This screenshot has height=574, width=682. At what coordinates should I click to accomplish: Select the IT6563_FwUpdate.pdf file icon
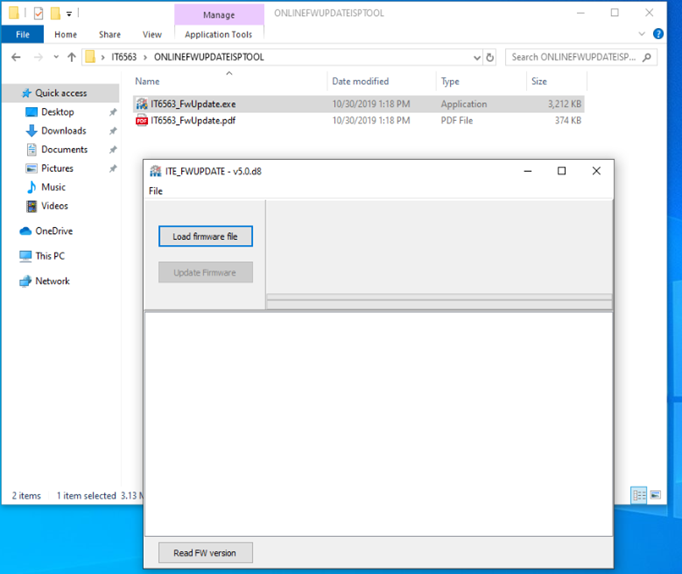142,121
